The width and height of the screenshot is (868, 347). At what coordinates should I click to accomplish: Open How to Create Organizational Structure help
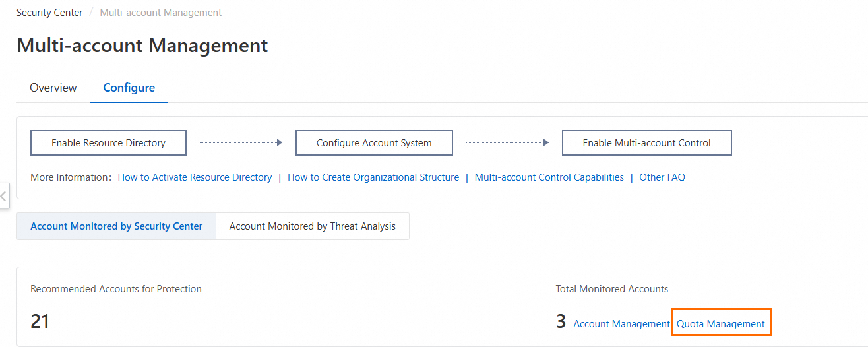[373, 177]
